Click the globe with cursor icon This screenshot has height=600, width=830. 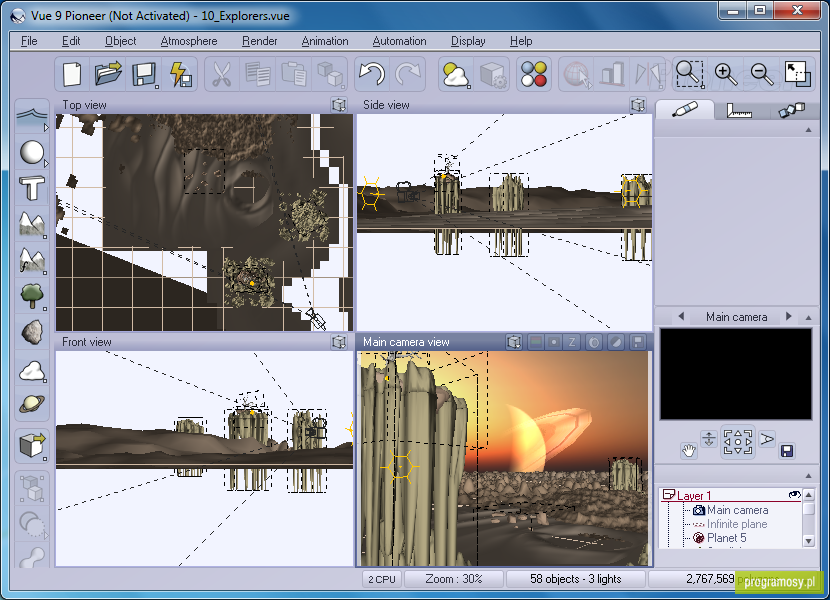point(576,74)
